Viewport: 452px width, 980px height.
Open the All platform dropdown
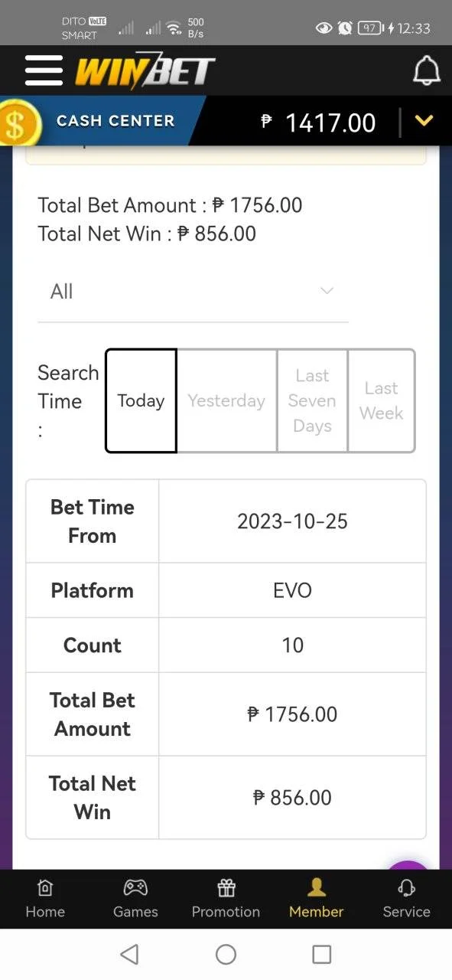(193, 292)
